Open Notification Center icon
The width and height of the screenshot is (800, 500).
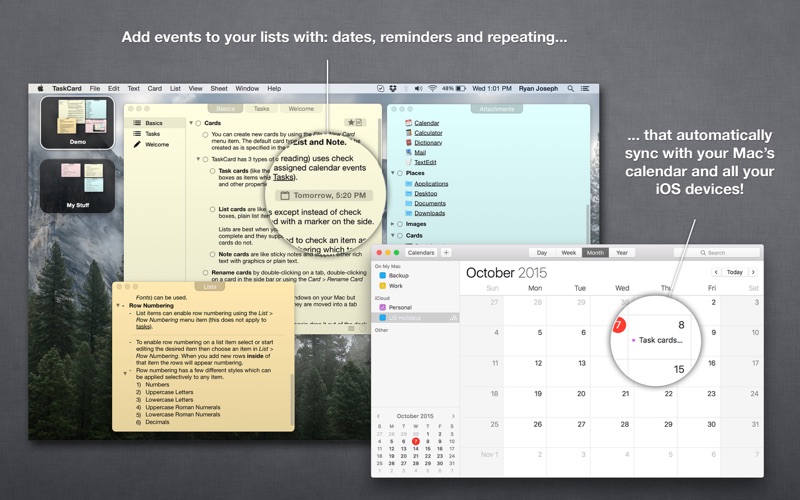pos(585,88)
